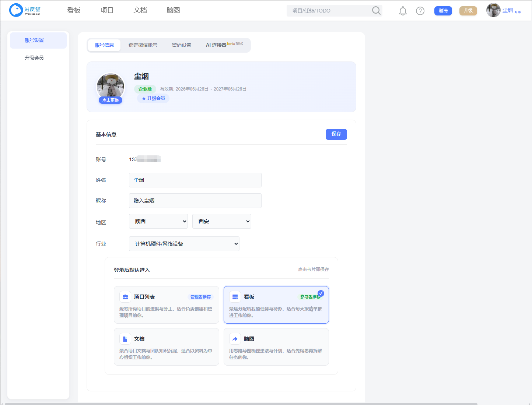532x405 pixels.
Task: Select 脑图 as default landing card
Action: 276,347
